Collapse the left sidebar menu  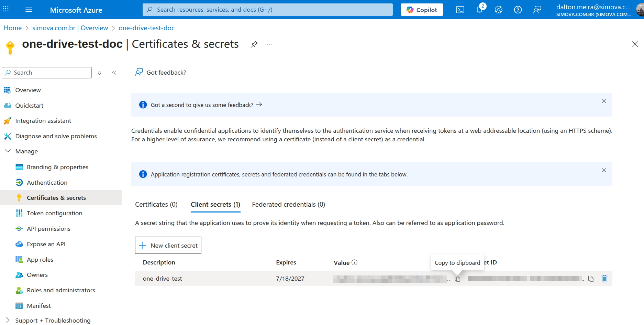pyautogui.click(x=114, y=73)
